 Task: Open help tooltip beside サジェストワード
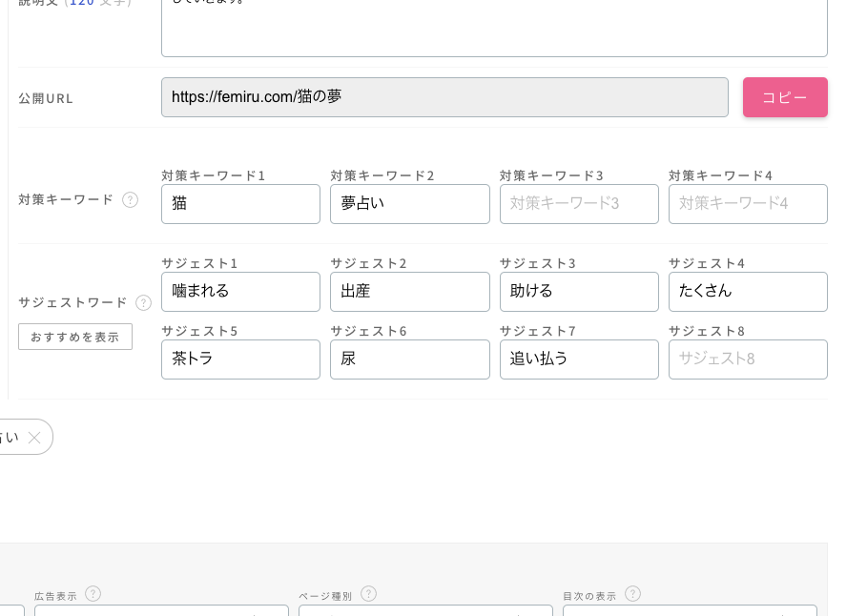tap(143, 302)
